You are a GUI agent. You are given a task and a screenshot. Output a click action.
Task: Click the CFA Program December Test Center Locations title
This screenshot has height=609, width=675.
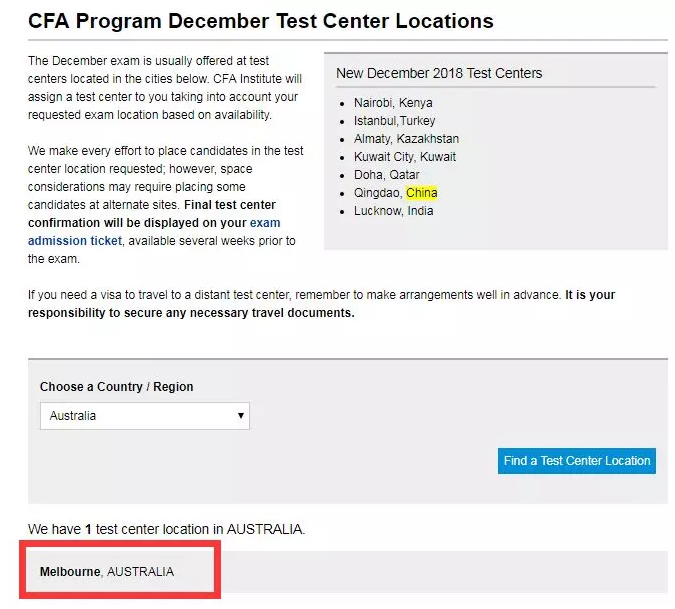pyautogui.click(x=261, y=20)
